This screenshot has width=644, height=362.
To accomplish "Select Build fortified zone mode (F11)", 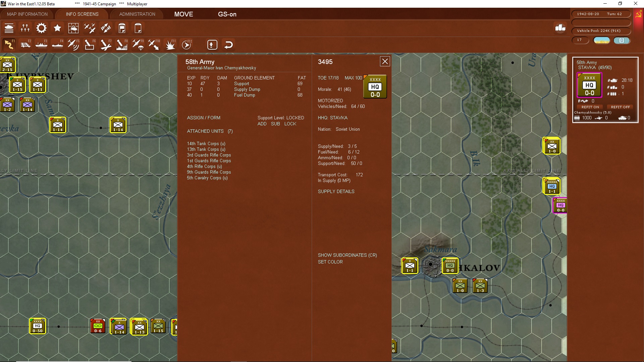I will point(170,45).
